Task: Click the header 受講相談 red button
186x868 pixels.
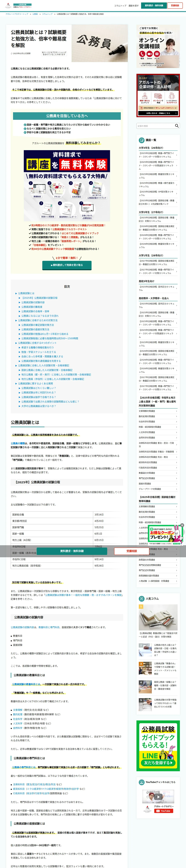Action: (175, 5)
